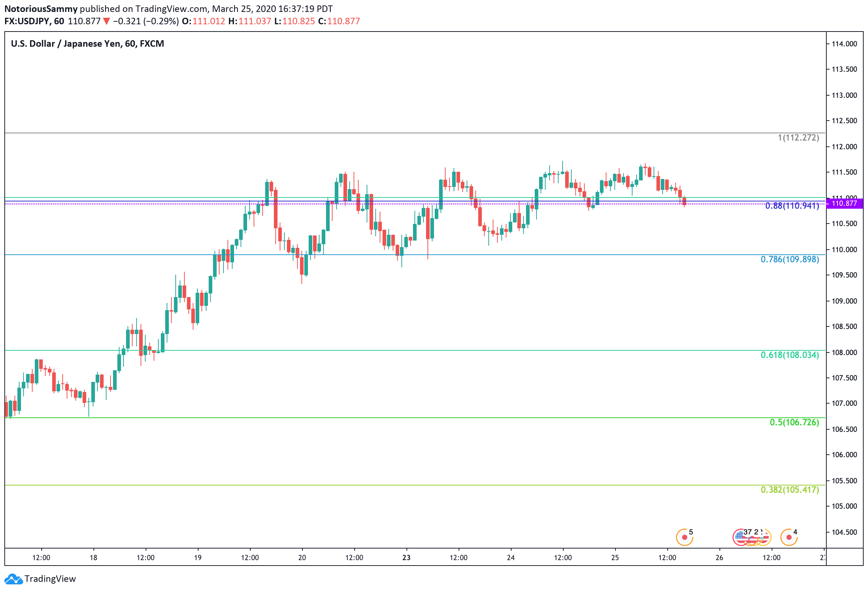Click the 112.500 price axis label

844,121
